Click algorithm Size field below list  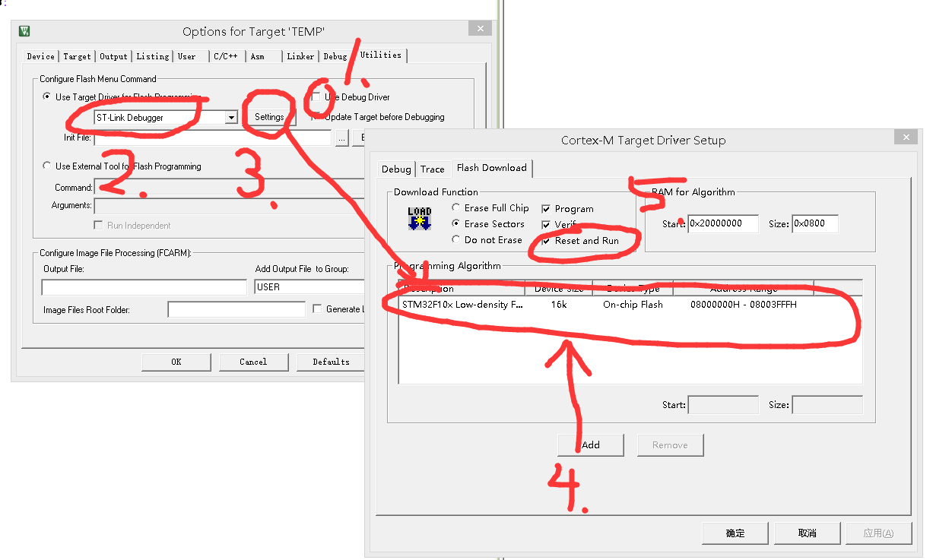[827, 405]
